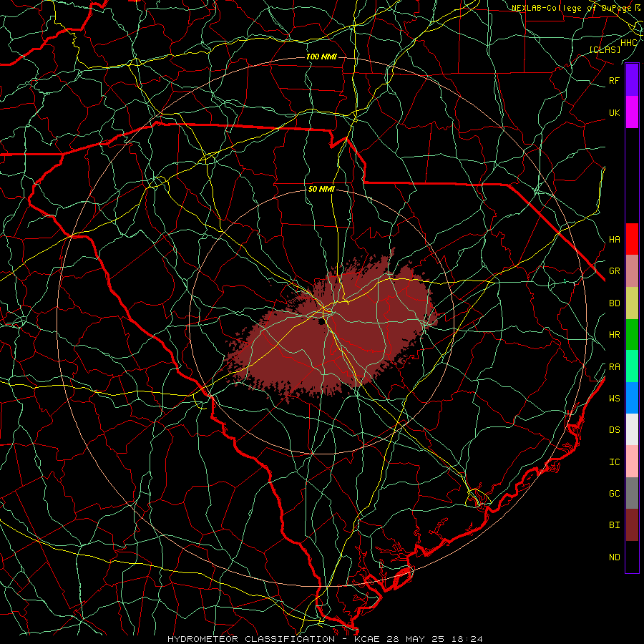Screen dimensions: 644x644
Task: Click the 'BI' legend label
Action: 614,525
